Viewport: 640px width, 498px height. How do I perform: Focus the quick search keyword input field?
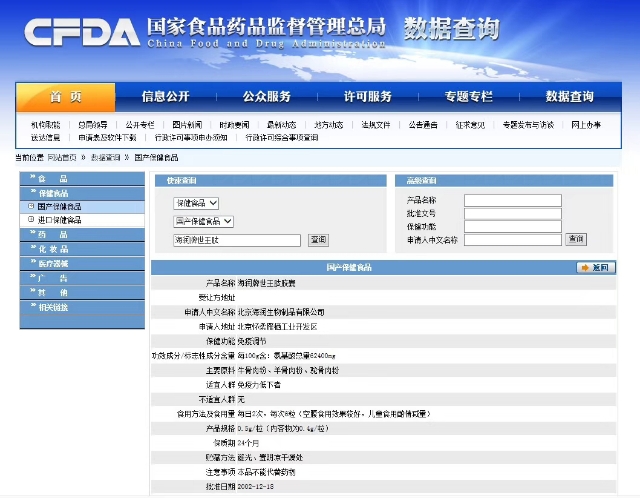pos(237,240)
